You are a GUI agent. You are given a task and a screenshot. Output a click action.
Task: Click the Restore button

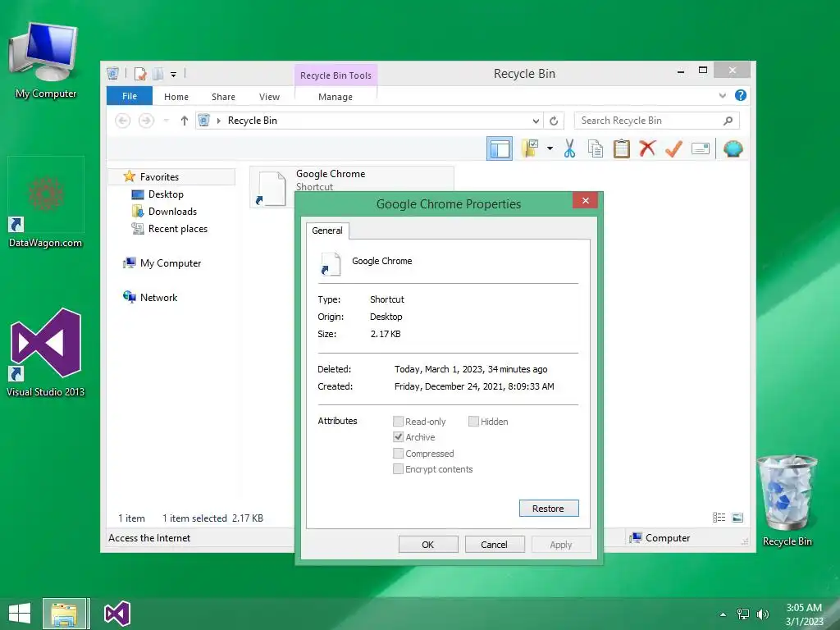click(x=549, y=509)
